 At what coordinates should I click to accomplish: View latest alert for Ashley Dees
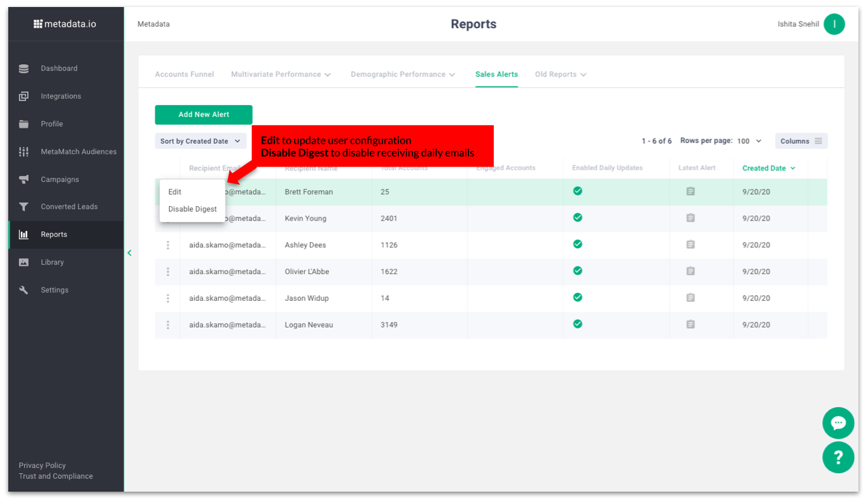[690, 245]
